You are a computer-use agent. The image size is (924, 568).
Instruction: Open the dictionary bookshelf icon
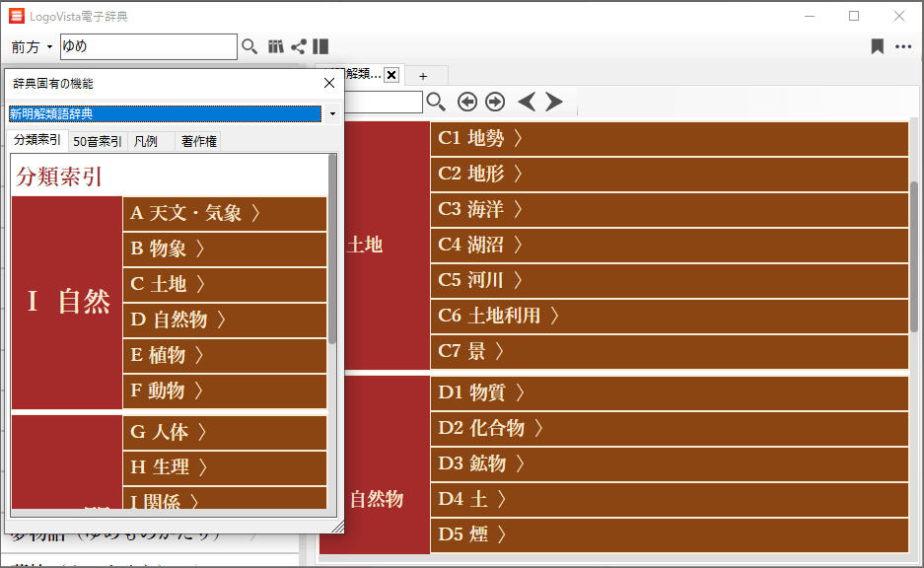pyautogui.click(x=276, y=46)
